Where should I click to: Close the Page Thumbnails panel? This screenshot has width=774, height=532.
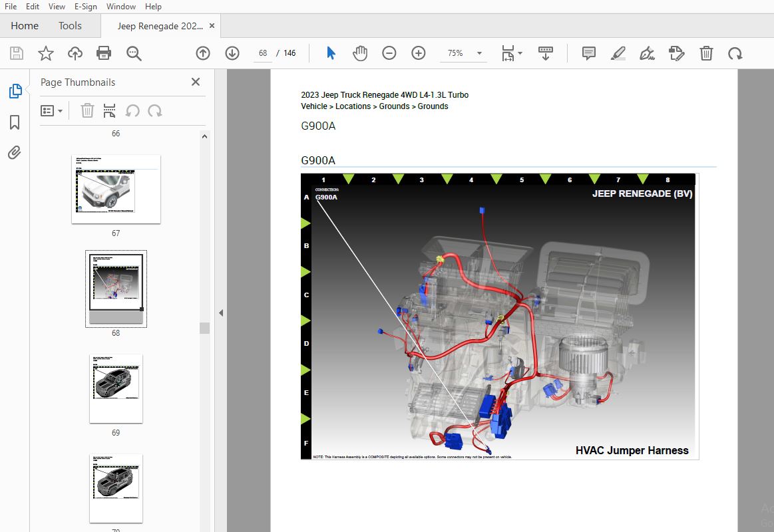coord(196,82)
